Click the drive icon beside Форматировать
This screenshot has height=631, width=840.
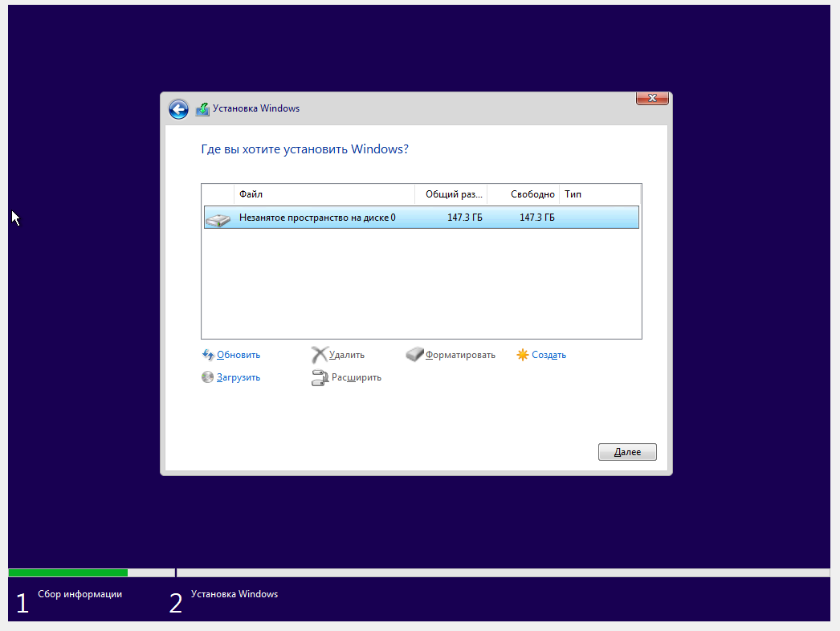click(414, 354)
